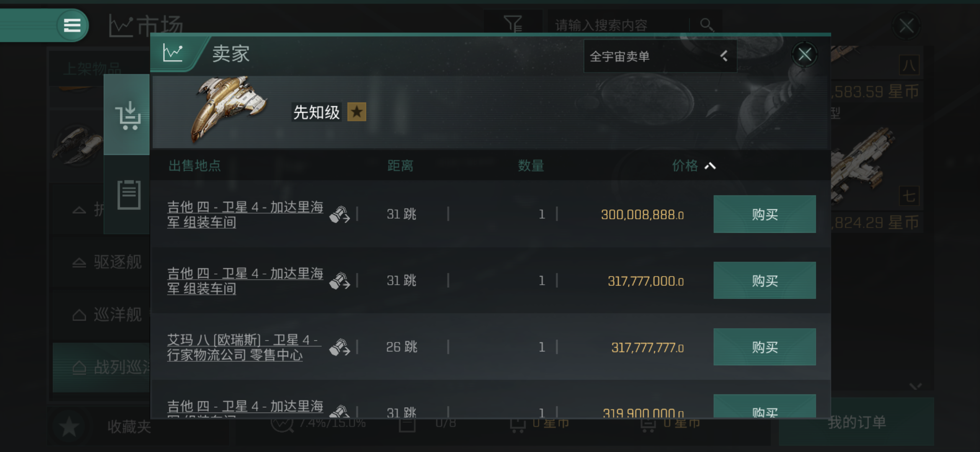Set autopilot destination for 300,008,888 listing

pyautogui.click(x=339, y=215)
